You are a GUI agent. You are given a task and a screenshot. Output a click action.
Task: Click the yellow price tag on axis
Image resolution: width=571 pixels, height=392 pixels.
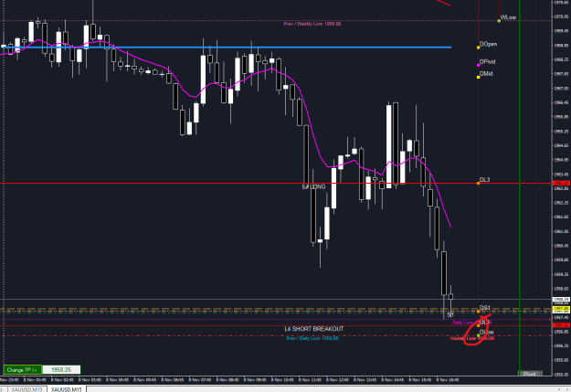(561, 309)
